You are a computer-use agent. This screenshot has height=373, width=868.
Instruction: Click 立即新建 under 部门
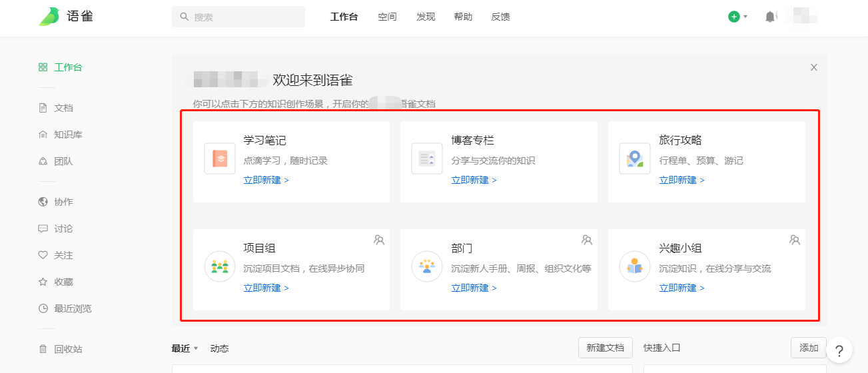(x=474, y=288)
